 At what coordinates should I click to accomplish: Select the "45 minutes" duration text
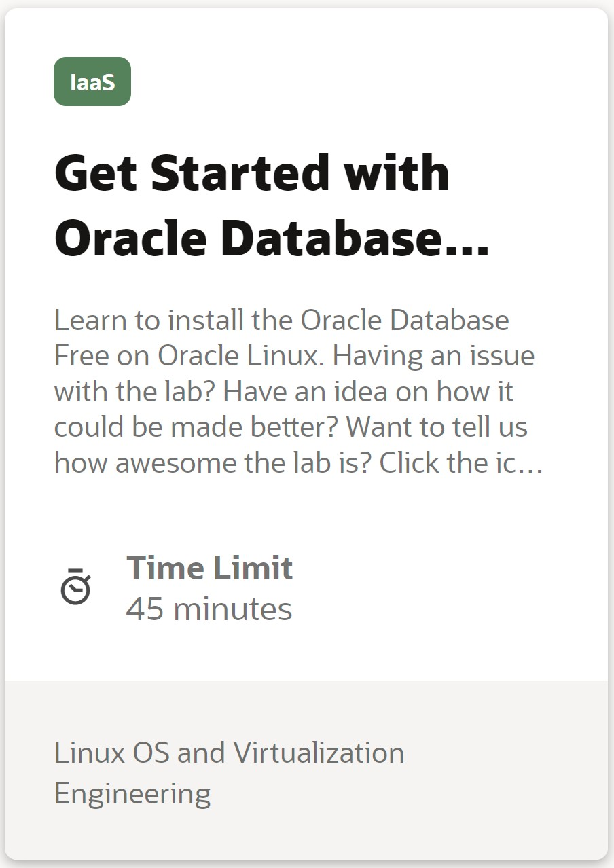pyautogui.click(x=209, y=609)
